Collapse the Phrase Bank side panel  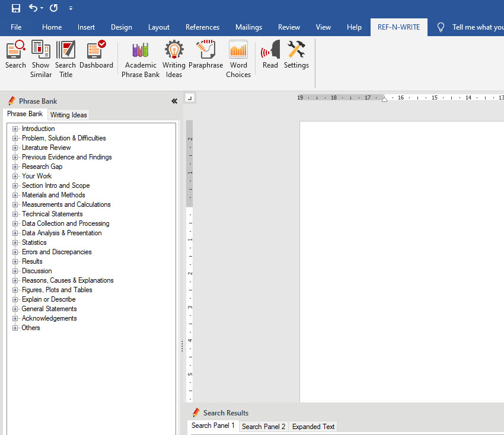point(174,101)
